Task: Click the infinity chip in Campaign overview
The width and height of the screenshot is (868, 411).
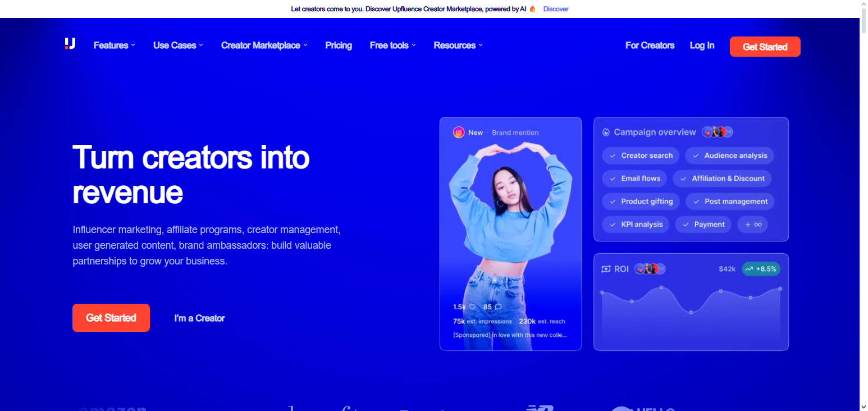Action: click(x=752, y=224)
